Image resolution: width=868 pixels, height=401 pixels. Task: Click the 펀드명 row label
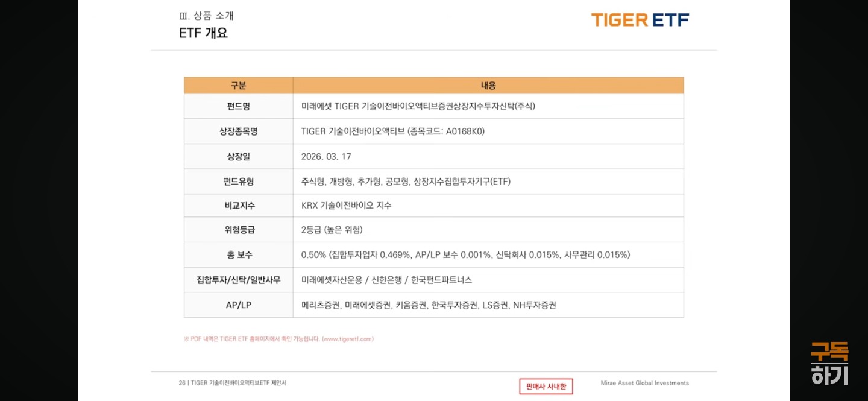tap(238, 106)
